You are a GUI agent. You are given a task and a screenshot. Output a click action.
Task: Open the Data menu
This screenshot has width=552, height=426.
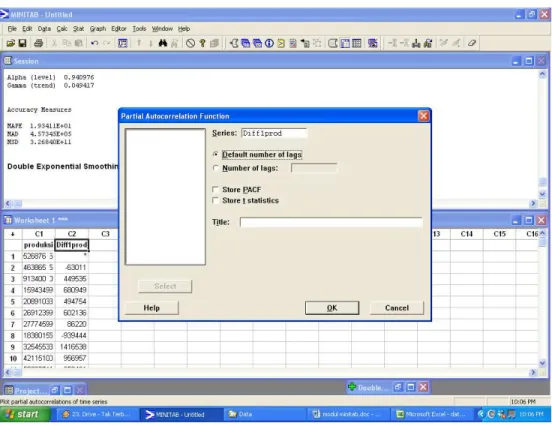[44, 29]
